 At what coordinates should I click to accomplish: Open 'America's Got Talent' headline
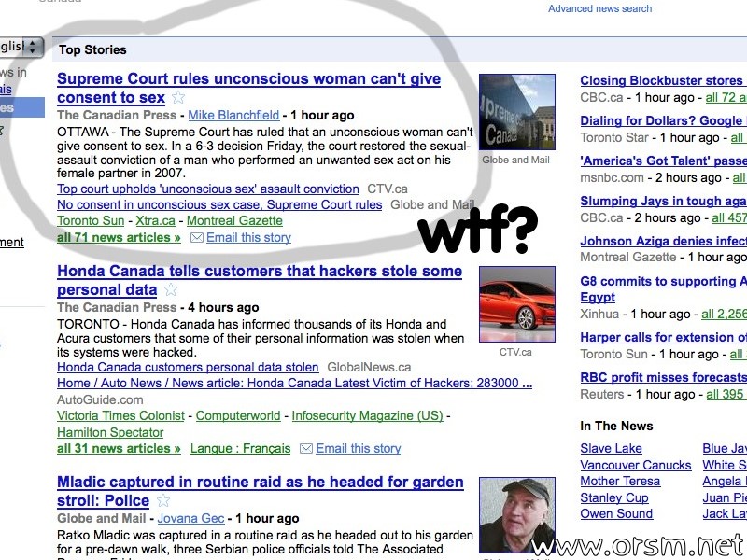click(663, 161)
